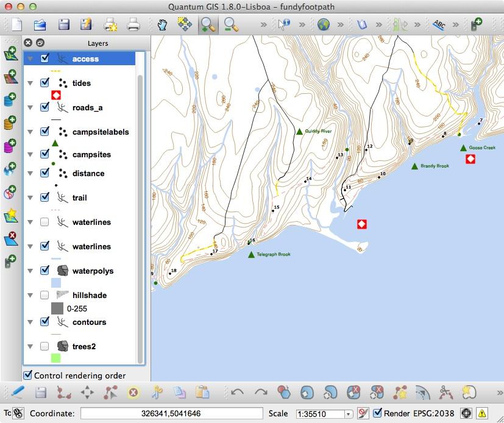
Task: Click the Toggle Editing pencil icon
Action: tap(17, 392)
